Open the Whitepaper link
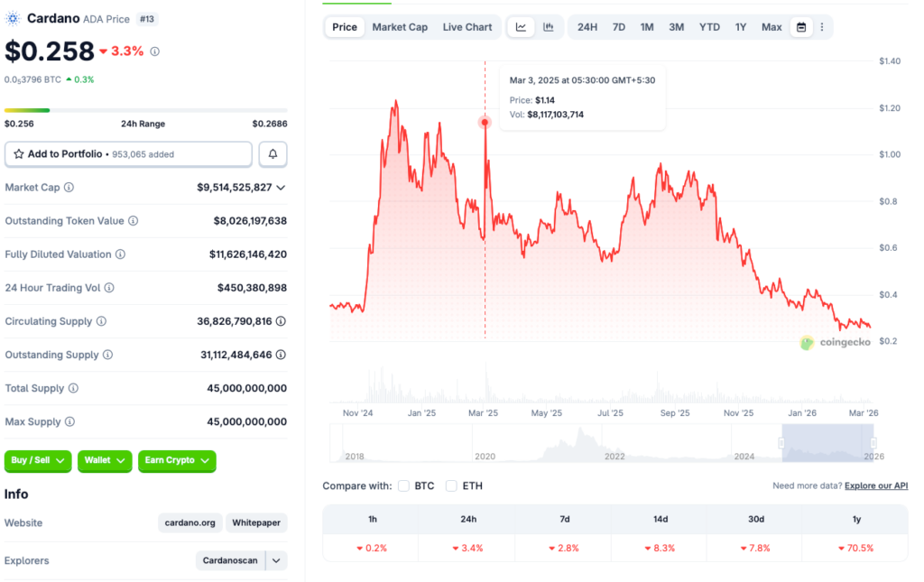This screenshot has width=924, height=582. (x=256, y=522)
